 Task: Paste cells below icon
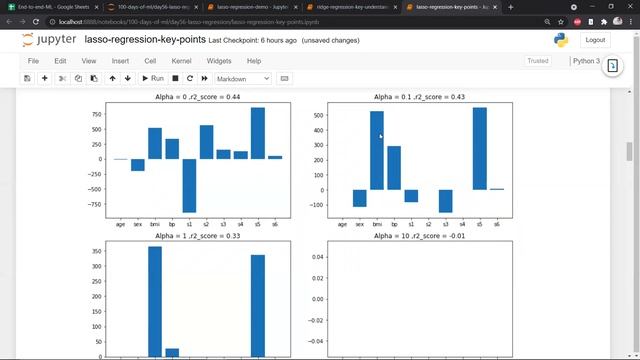tap(94, 78)
